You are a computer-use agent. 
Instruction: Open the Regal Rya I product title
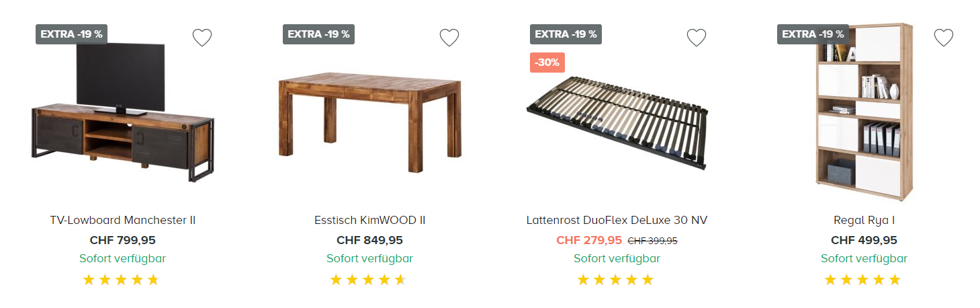click(864, 220)
